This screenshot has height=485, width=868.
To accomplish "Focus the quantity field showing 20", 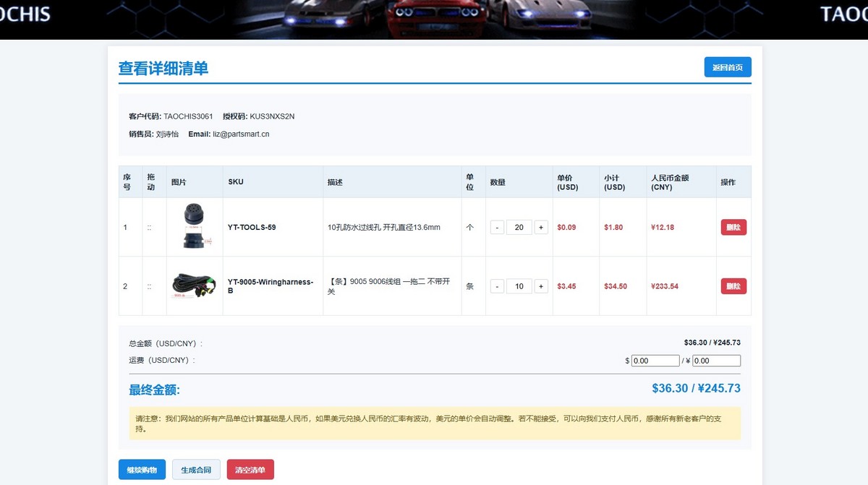I will tap(519, 227).
